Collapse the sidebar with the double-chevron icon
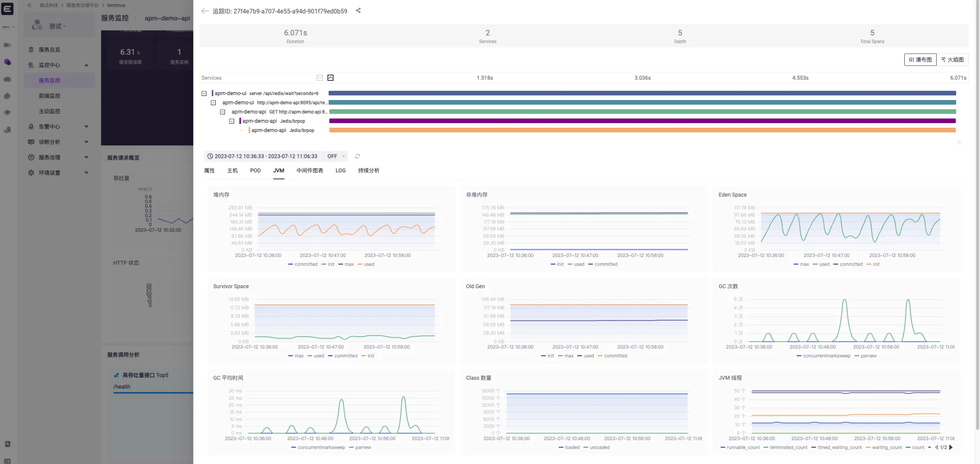980x464 pixels. [29, 5]
